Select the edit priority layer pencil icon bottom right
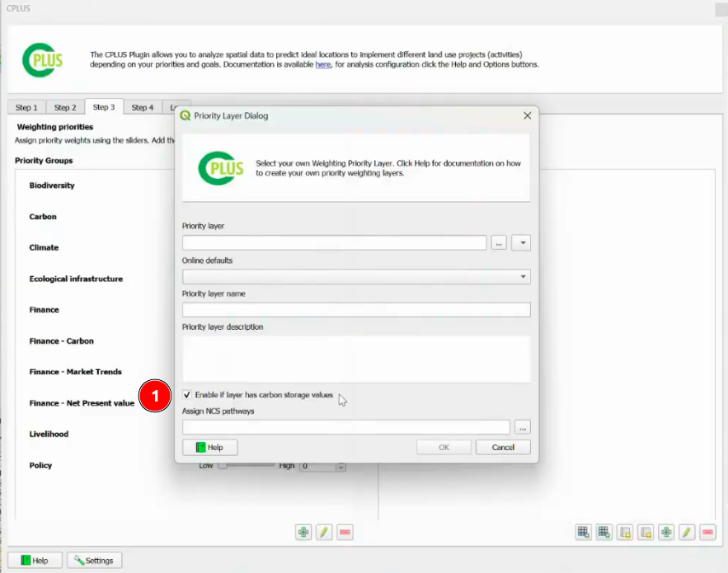728x573 pixels. [686, 532]
